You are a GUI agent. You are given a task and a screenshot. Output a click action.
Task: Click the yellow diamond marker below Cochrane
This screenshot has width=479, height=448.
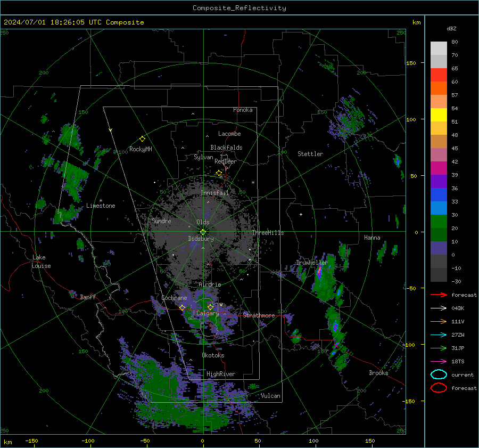click(x=183, y=307)
